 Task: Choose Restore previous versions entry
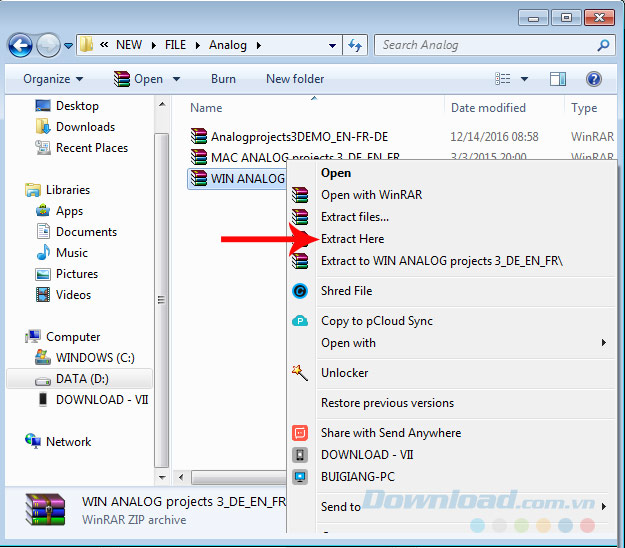(387, 403)
